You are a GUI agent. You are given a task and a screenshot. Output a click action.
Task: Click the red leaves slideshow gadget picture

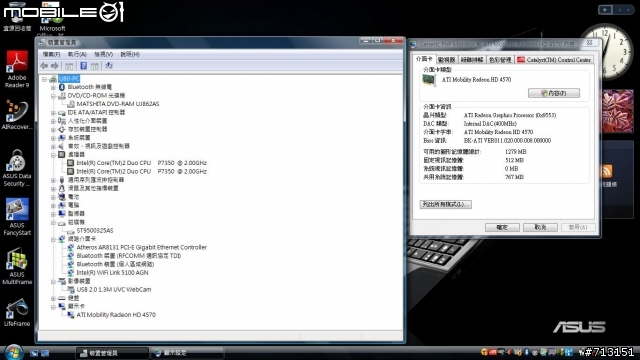(x=618, y=111)
